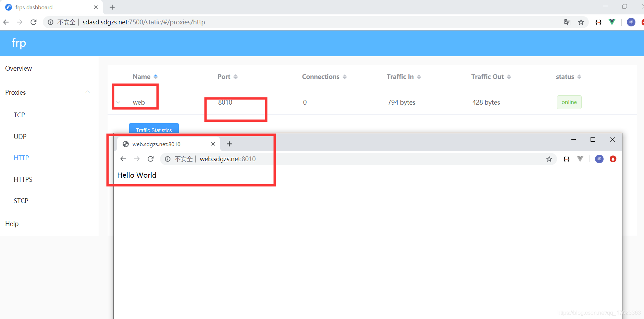Click the 794 bytes traffic in value

[x=401, y=103]
